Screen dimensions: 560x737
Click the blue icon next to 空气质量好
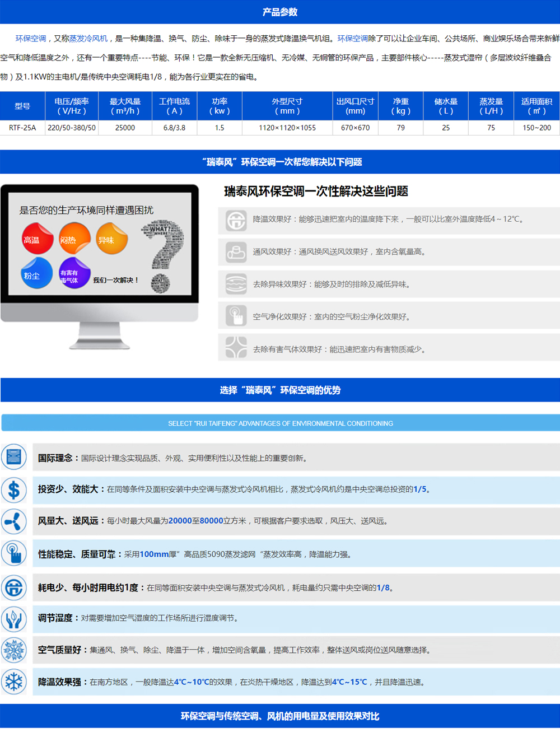tap(14, 650)
